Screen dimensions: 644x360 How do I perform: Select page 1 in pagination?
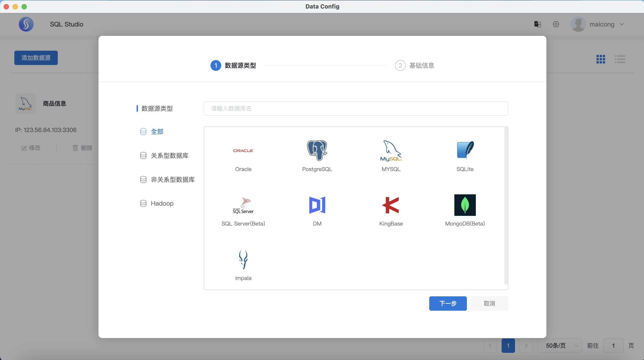pyautogui.click(x=508, y=345)
